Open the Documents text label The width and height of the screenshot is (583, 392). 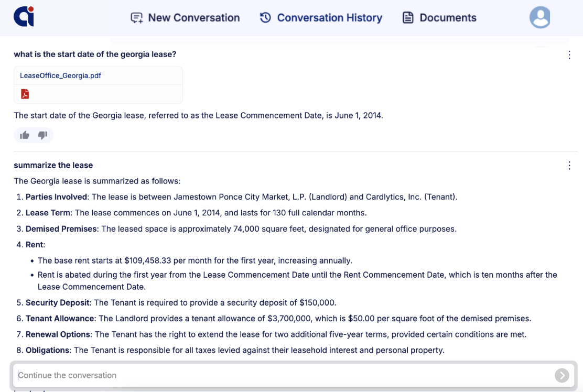[x=448, y=18]
